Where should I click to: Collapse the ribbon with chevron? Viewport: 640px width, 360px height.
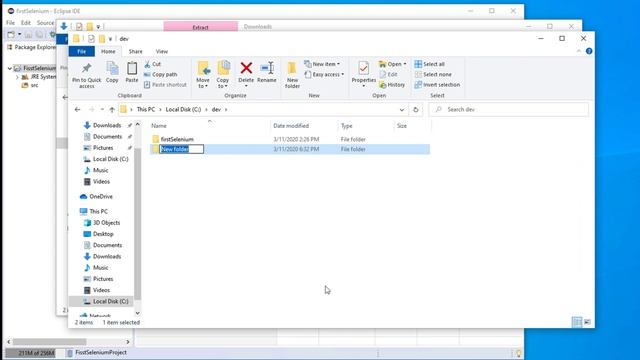click(x=579, y=51)
